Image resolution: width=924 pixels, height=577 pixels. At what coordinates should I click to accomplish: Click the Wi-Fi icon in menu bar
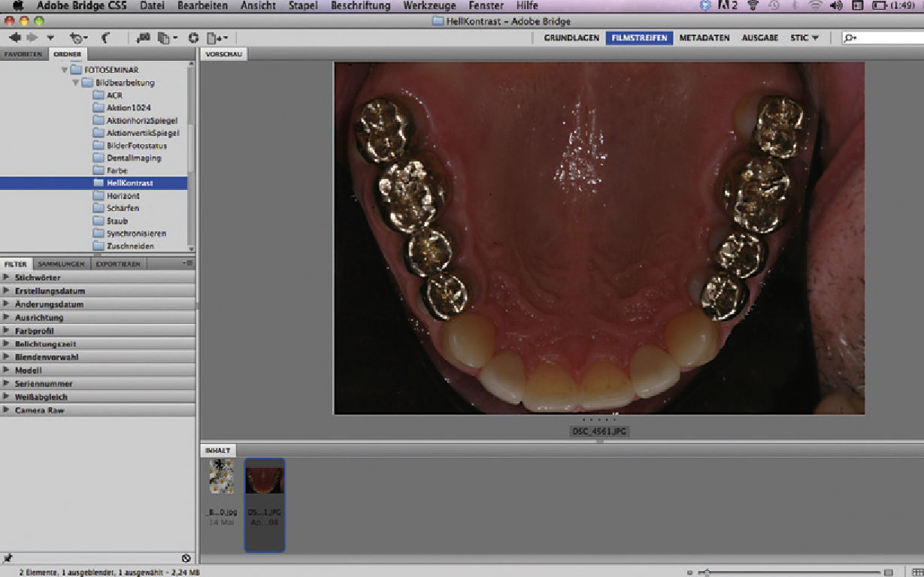815,6
